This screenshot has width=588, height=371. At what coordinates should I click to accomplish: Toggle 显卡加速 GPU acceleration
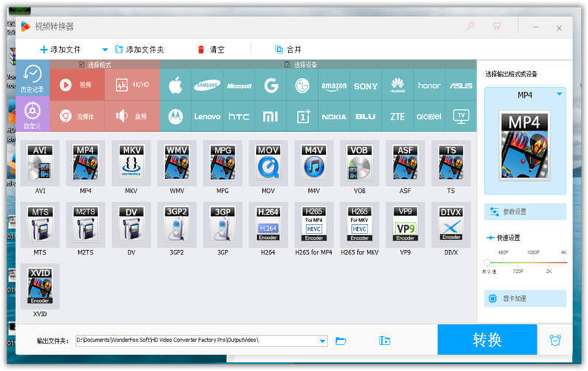point(525,299)
